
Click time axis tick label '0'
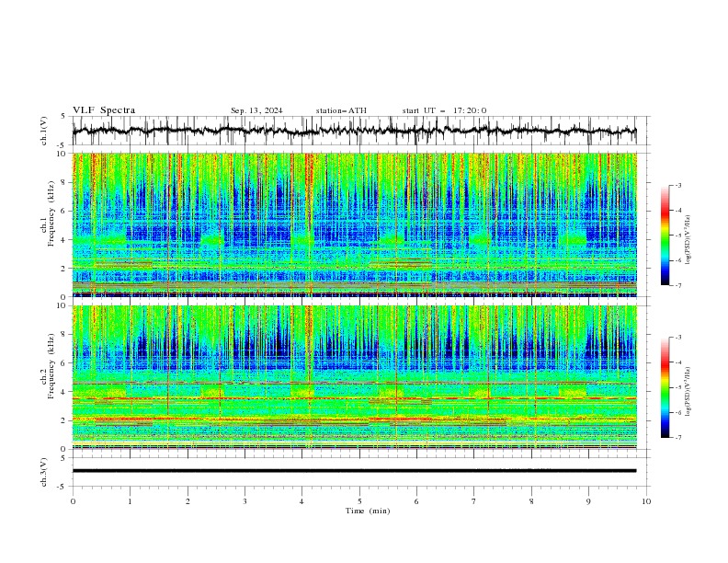coord(73,501)
